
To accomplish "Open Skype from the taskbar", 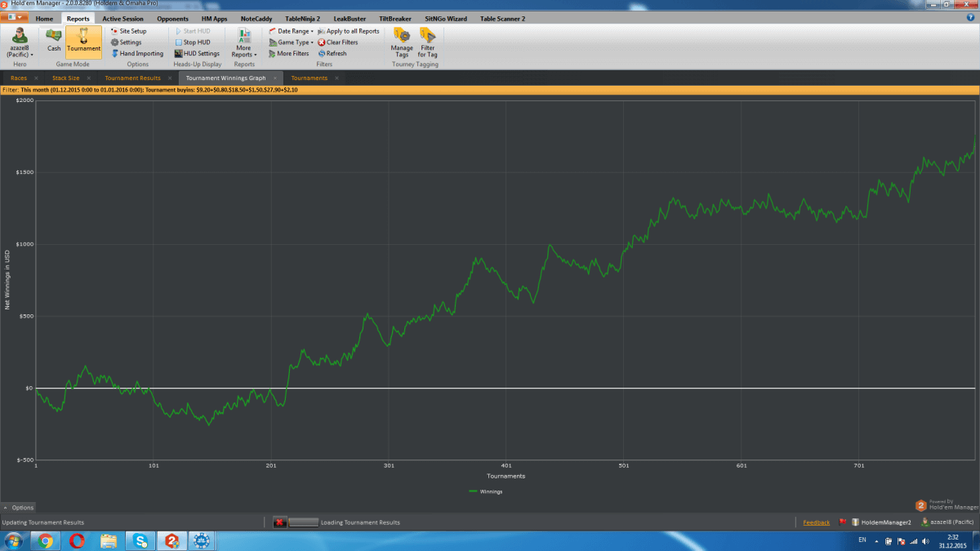I will pyautogui.click(x=140, y=540).
